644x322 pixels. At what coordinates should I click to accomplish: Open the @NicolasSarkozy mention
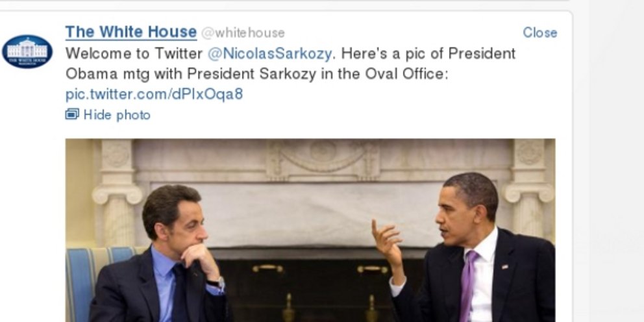[x=270, y=53]
